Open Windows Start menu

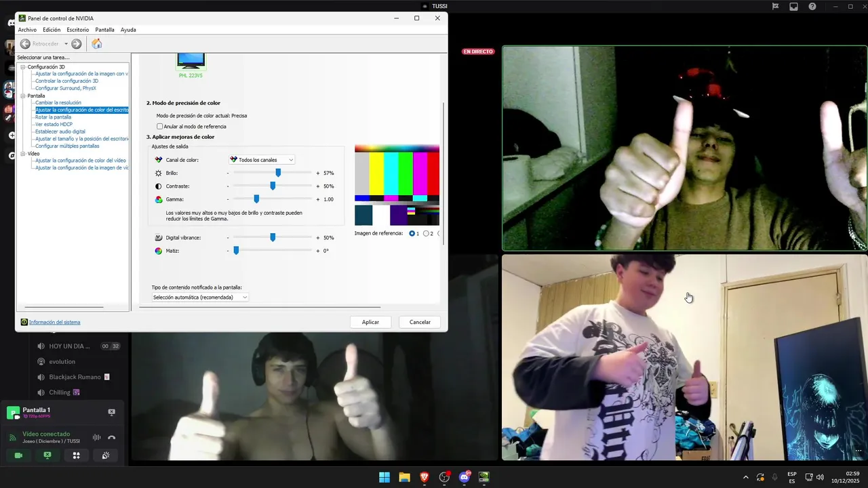[384, 477]
